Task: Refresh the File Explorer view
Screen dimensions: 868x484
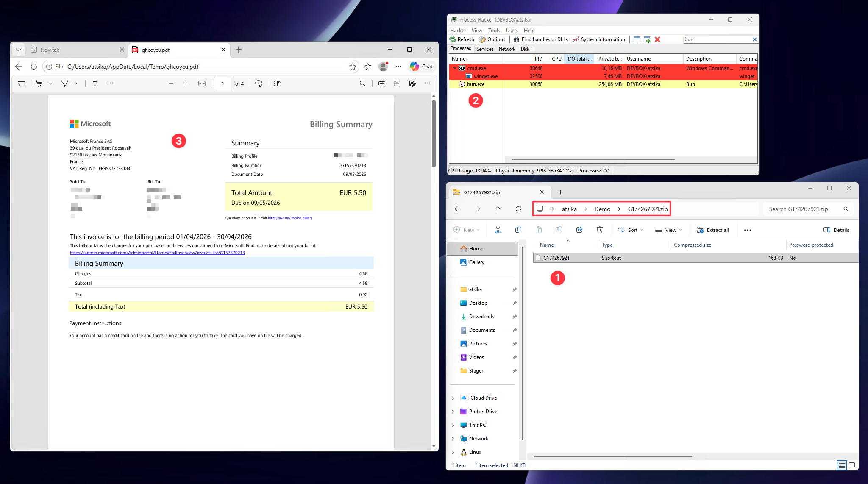Action: (518, 209)
